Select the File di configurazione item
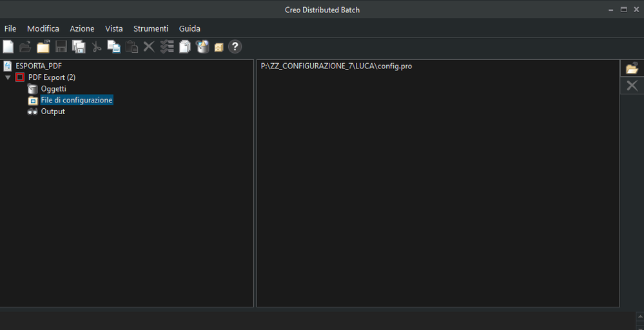The width and height of the screenshot is (644, 330). tap(77, 100)
